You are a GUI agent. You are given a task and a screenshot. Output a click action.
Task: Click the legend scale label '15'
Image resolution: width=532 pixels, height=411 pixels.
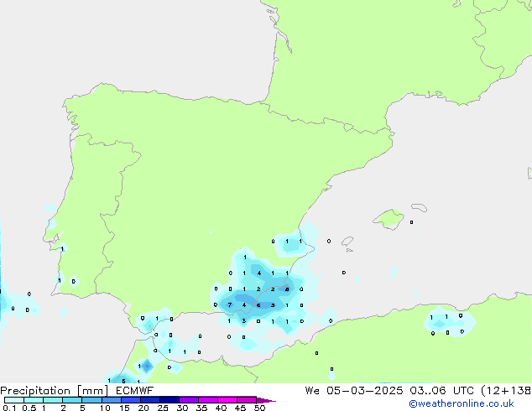(124, 408)
